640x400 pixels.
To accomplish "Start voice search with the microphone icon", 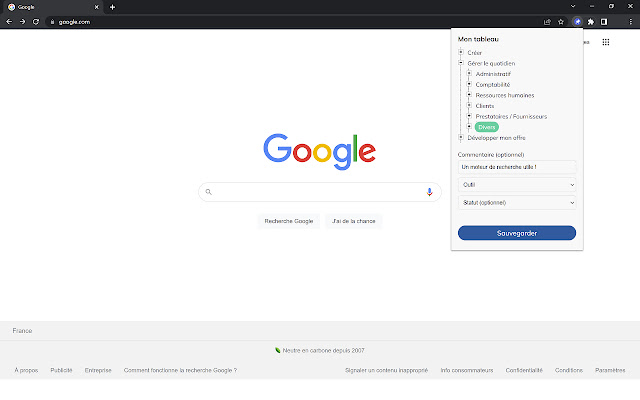I will point(429,192).
